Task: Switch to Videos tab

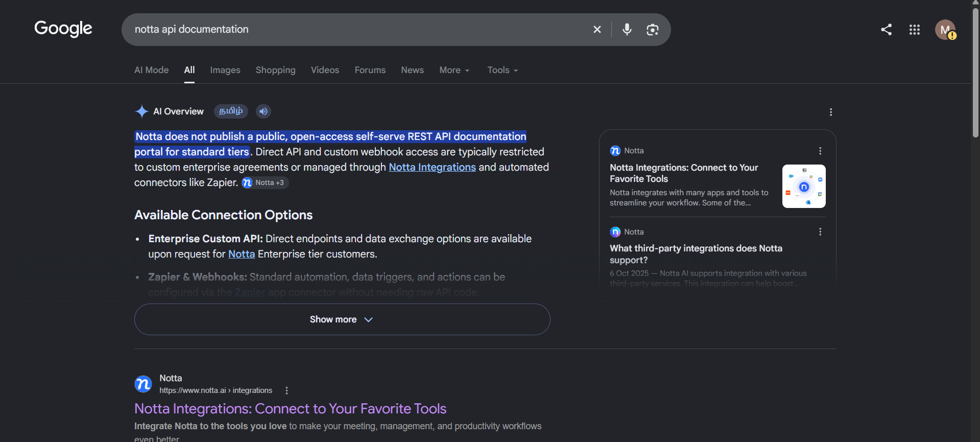Action: pos(325,70)
